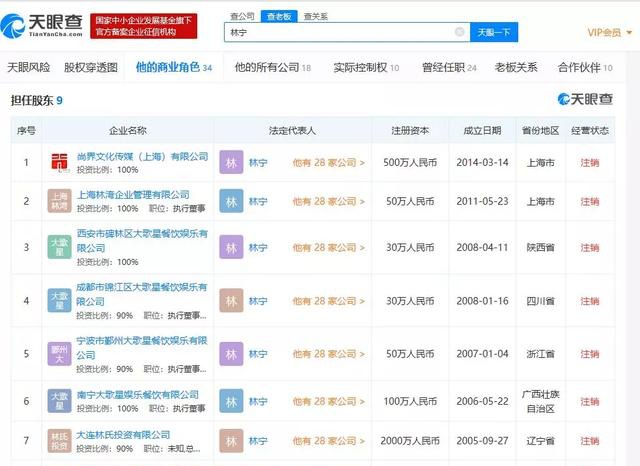Click the 企业名称 column header
This screenshot has height=466, width=640.
pos(128,131)
